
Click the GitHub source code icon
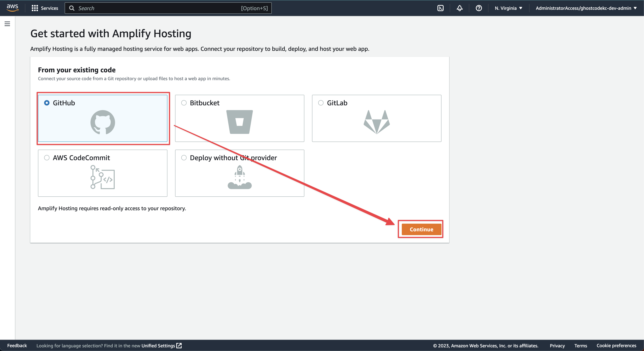[x=102, y=122]
